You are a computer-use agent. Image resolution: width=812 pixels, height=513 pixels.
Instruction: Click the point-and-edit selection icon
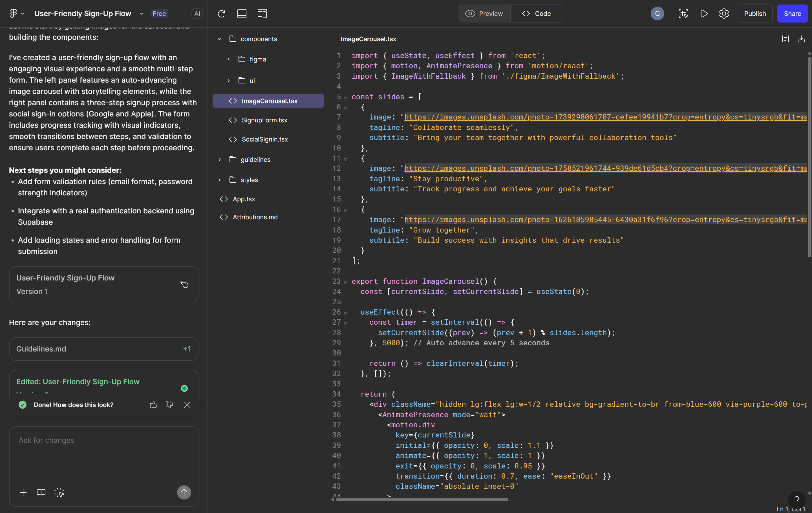pos(683,14)
